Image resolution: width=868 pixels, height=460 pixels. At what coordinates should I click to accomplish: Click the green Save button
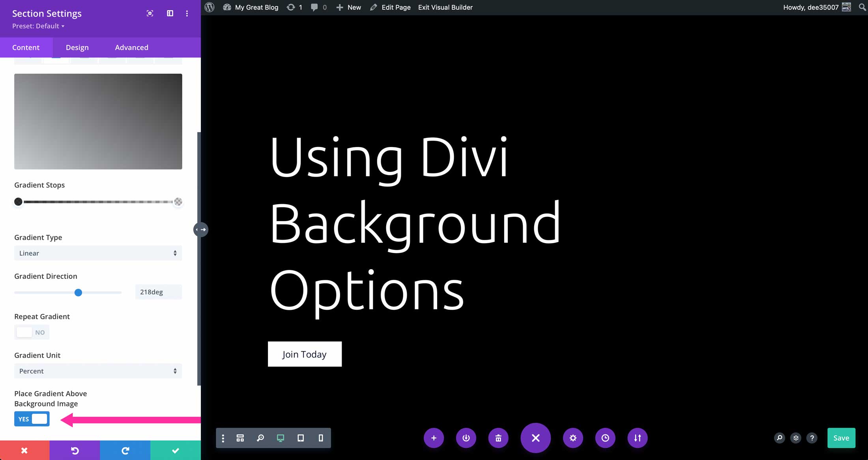click(x=841, y=438)
